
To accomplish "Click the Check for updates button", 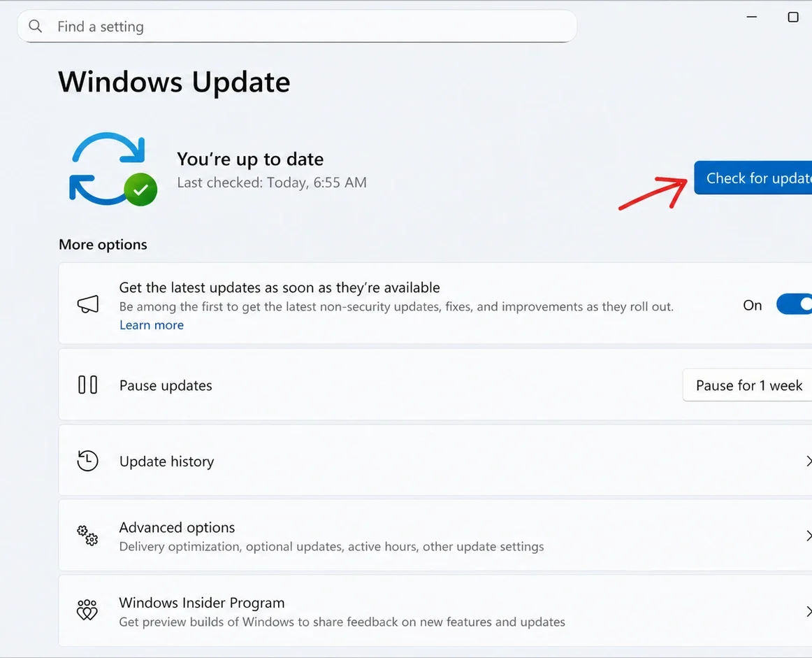I will (753, 178).
